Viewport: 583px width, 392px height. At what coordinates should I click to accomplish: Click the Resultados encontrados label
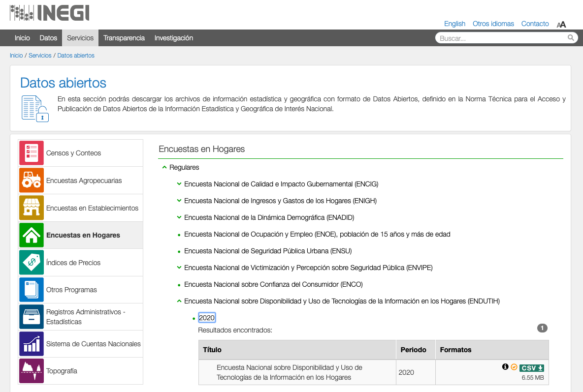point(235,330)
